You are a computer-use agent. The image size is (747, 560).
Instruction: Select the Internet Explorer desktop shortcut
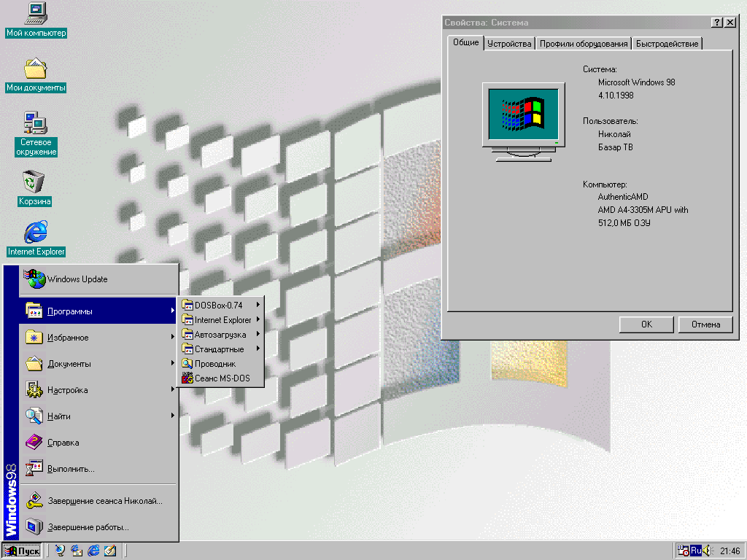click(36, 238)
